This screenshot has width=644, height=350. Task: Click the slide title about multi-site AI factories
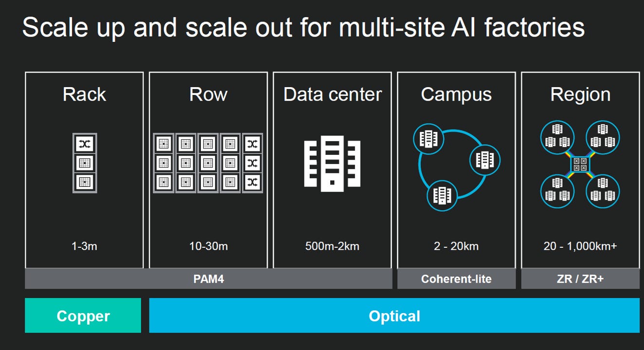[304, 27]
